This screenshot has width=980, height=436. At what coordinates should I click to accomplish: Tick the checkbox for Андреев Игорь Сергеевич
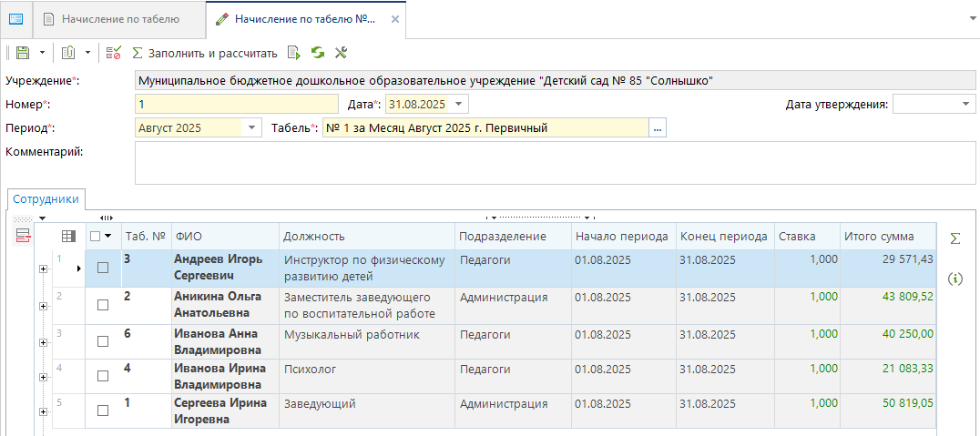click(103, 268)
